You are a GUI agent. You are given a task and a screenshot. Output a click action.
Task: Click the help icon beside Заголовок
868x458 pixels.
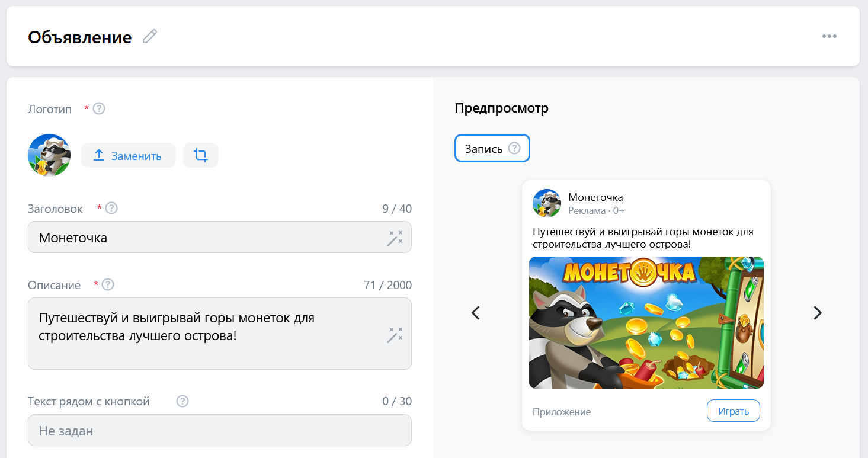[111, 208]
